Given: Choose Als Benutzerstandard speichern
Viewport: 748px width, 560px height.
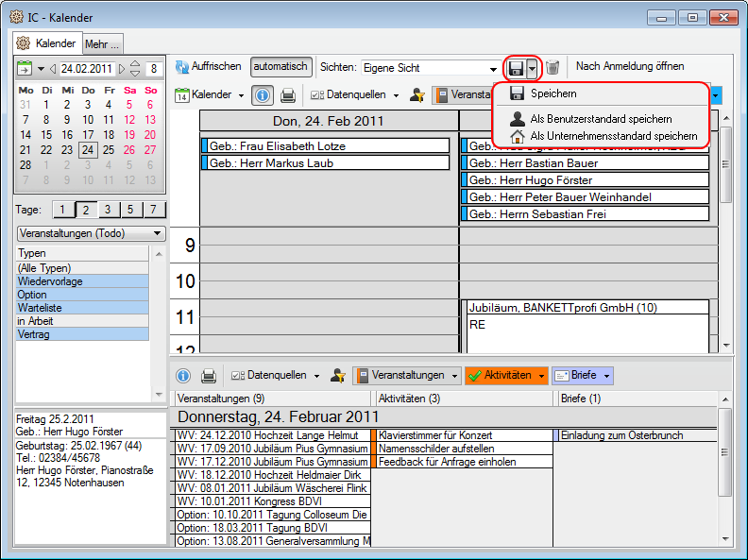Looking at the screenshot, I should tap(601, 119).
